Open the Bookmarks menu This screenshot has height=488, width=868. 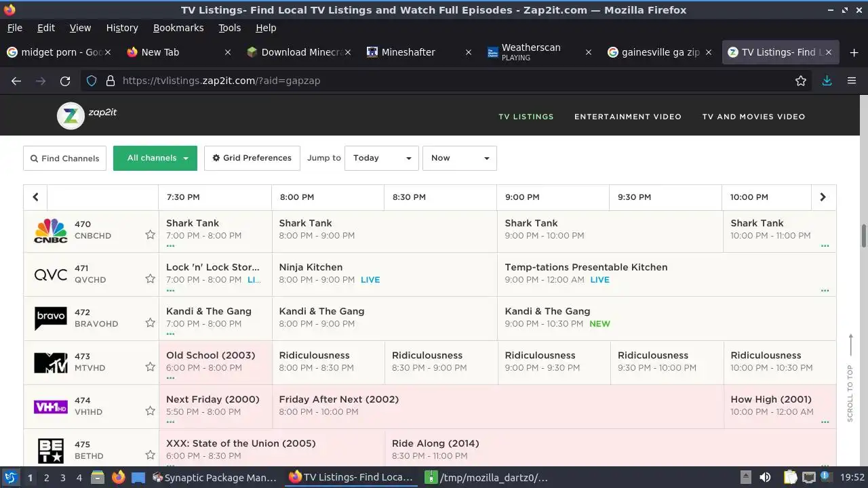click(x=178, y=28)
